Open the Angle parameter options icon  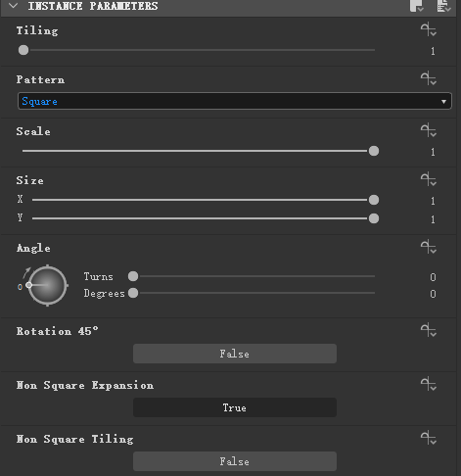coord(429,247)
